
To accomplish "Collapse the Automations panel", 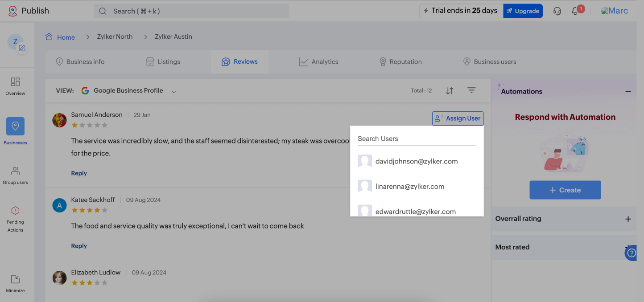I will pyautogui.click(x=628, y=91).
